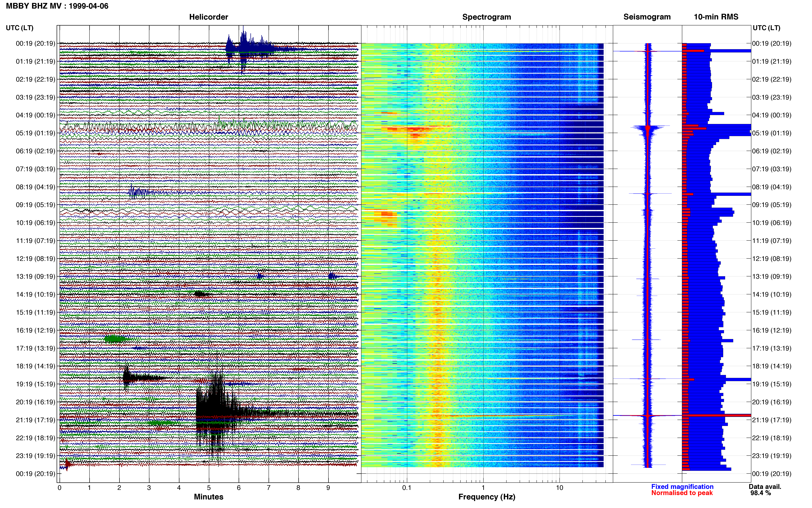The width and height of the screenshot is (812, 508).
Task: Click left time label 12:19 (08:19)
Action: coord(36,259)
